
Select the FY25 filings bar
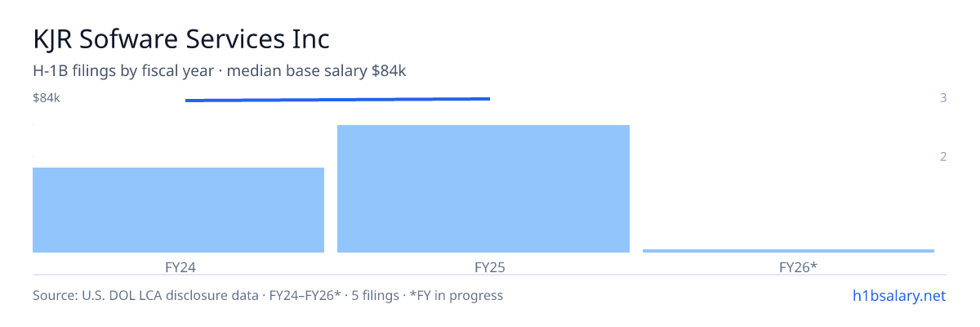coord(483,189)
